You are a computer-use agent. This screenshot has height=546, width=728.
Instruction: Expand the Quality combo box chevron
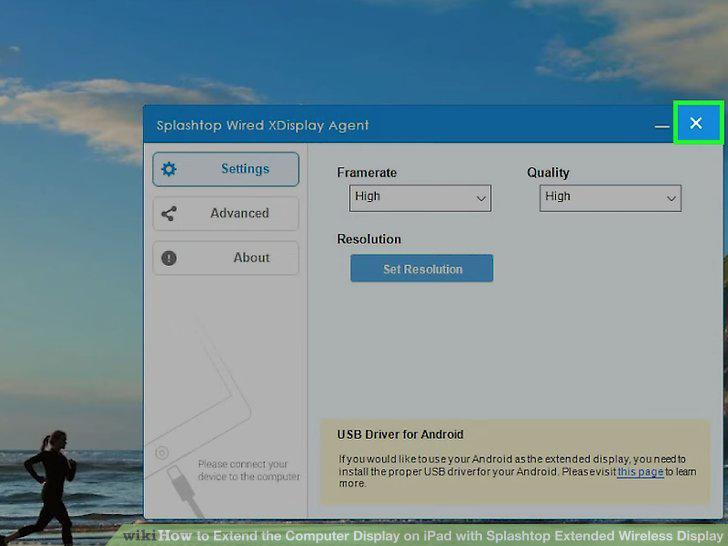[x=671, y=199]
